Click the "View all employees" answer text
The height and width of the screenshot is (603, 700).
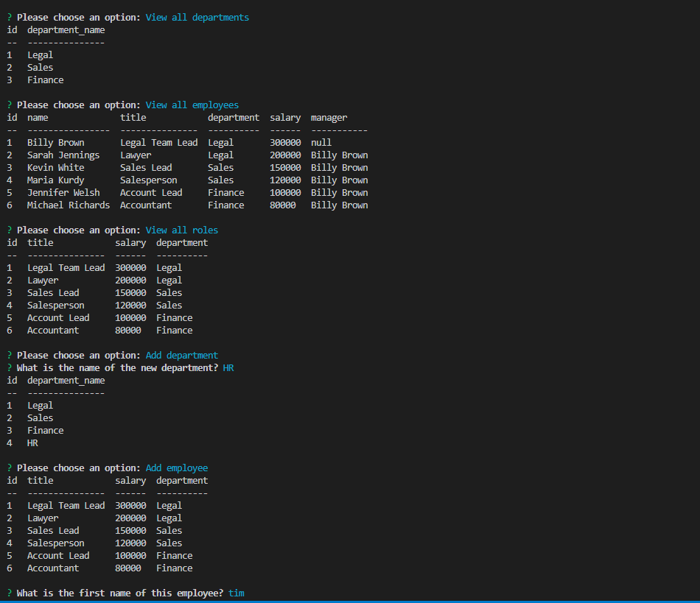pos(192,105)
